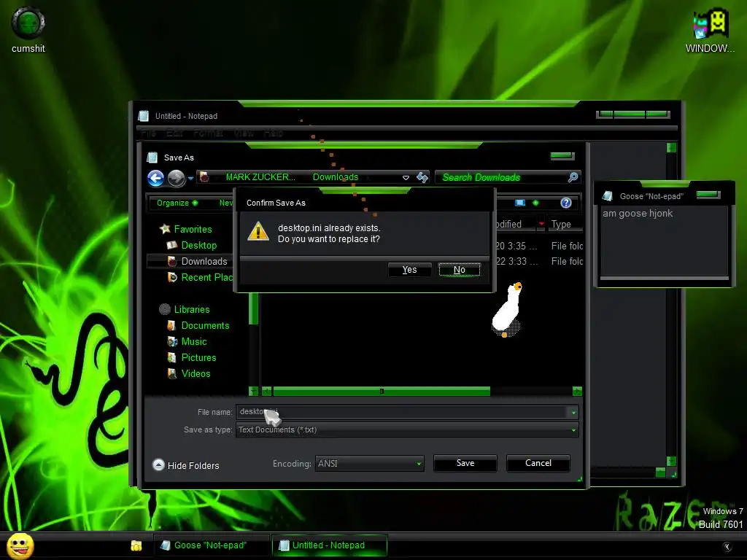
Task: Go back using the blue Back arrow
Action: coord(156,178)
